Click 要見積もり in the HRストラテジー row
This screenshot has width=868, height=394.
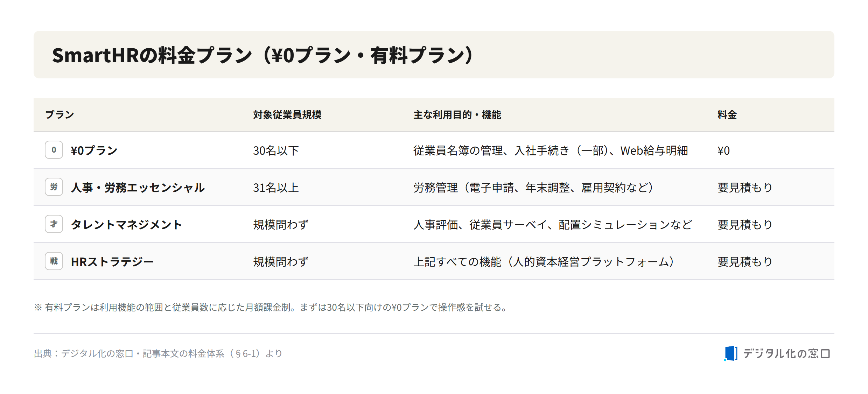point(745,262)
